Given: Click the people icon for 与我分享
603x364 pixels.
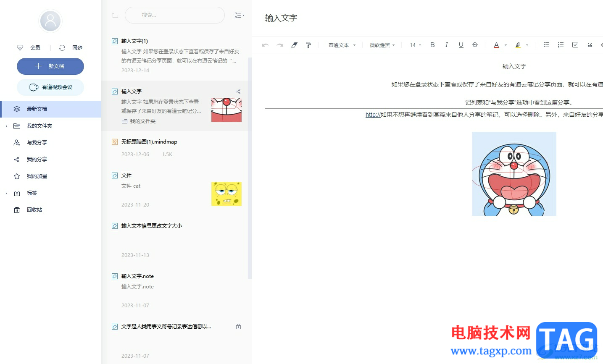Looking at the screenshot, I should [17, 143].
